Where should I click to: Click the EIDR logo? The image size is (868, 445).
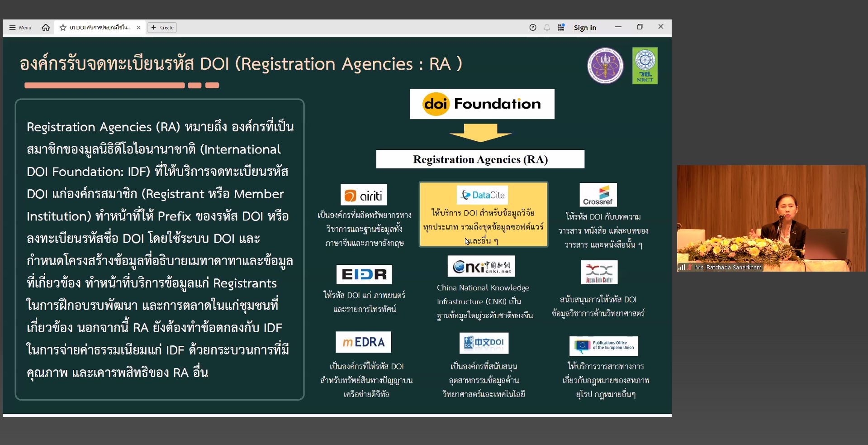click(364, 274)
